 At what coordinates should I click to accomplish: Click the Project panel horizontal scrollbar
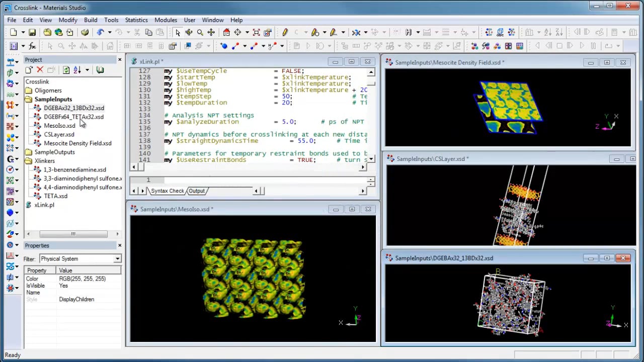(73, 234)
